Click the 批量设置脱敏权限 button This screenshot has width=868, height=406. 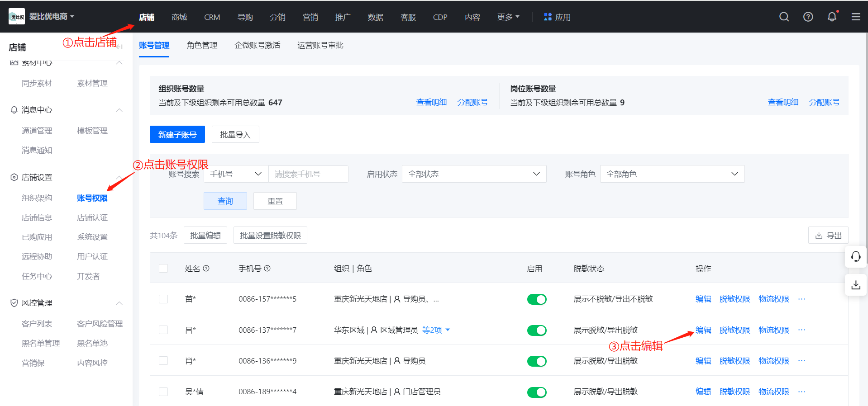(270, 236)
